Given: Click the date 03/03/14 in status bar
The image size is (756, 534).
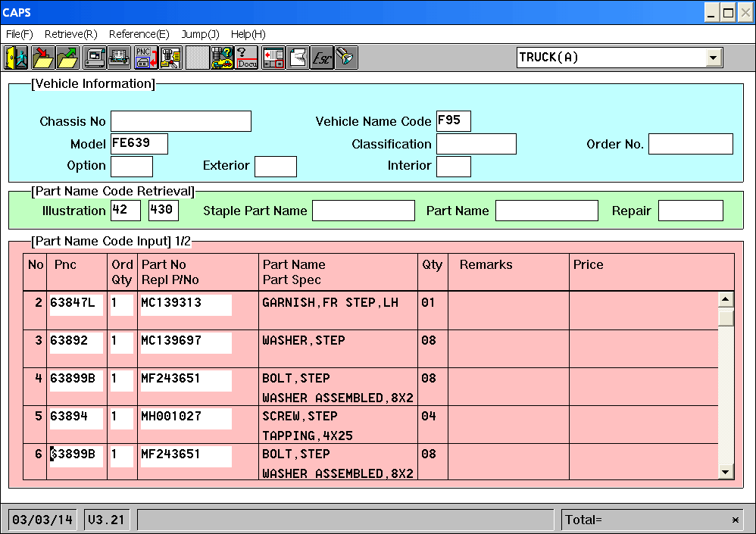Looking at the screenshot, I should [42, 520].
